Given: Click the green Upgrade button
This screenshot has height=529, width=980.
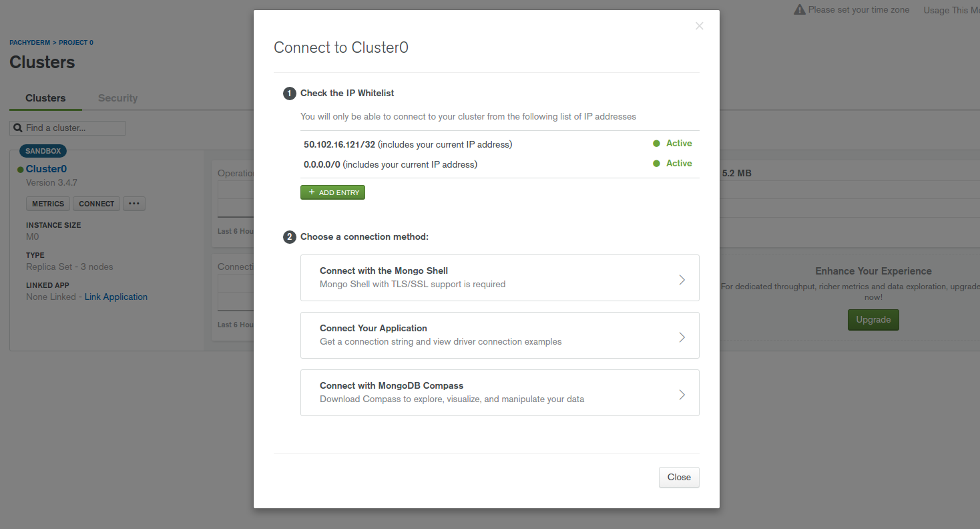Looking at the screenshot, I should tap(873, 320).
